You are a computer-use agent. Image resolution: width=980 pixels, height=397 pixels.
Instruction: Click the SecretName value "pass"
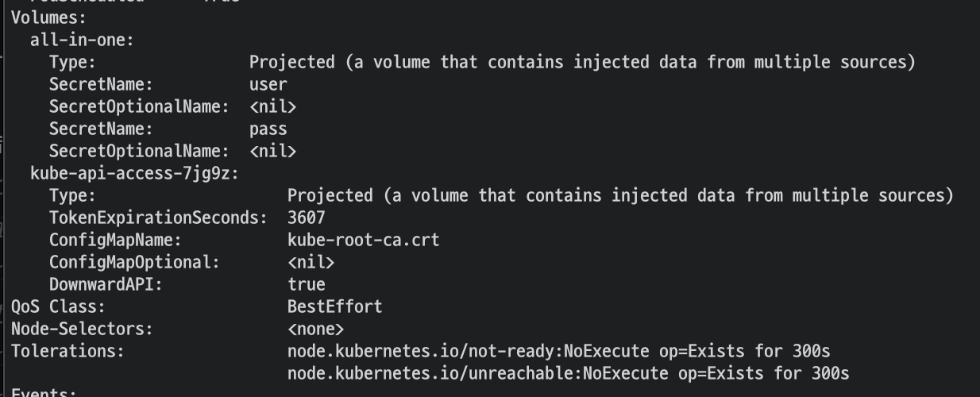point(268,129)
